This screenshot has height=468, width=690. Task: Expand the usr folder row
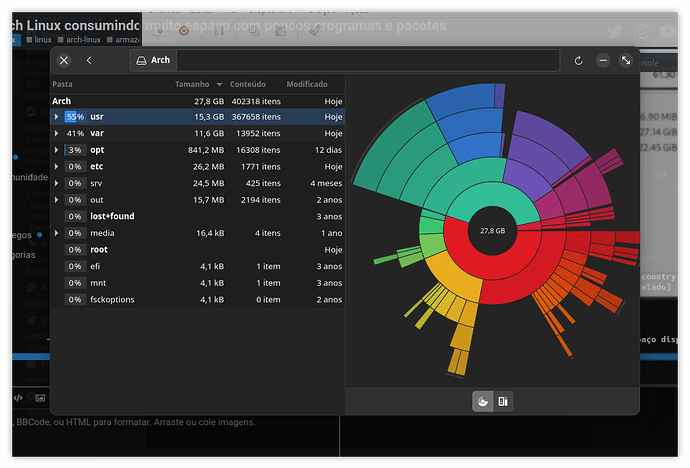[56, 117]
